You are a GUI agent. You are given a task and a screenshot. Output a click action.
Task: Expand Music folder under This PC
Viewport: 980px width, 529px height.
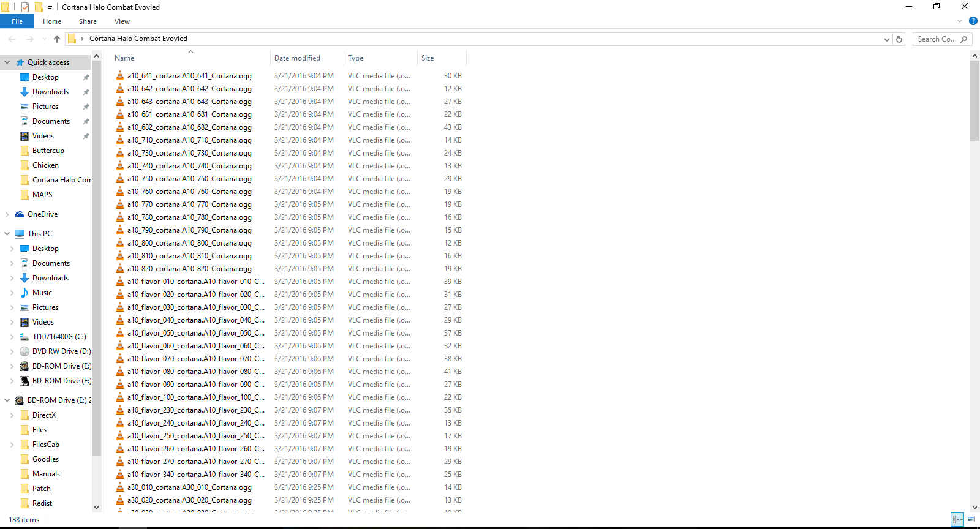tap(12, 293)
